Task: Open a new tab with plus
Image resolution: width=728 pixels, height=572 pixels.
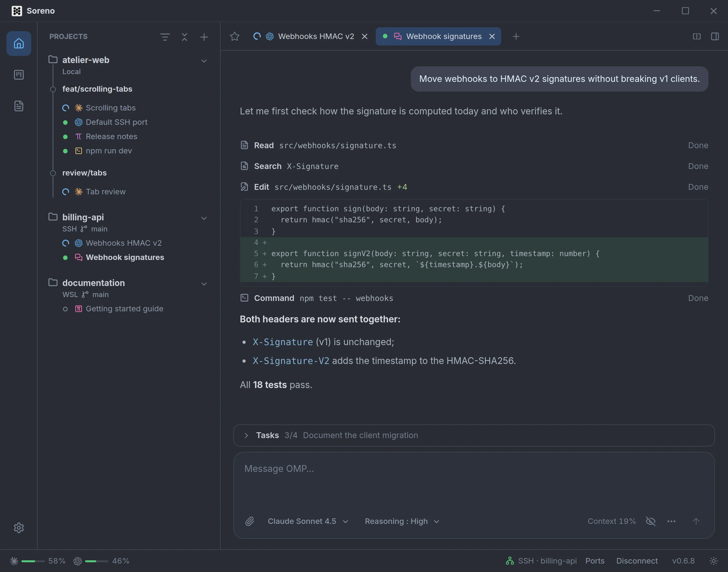Action: pyautogui.click(x=516, y=36)
